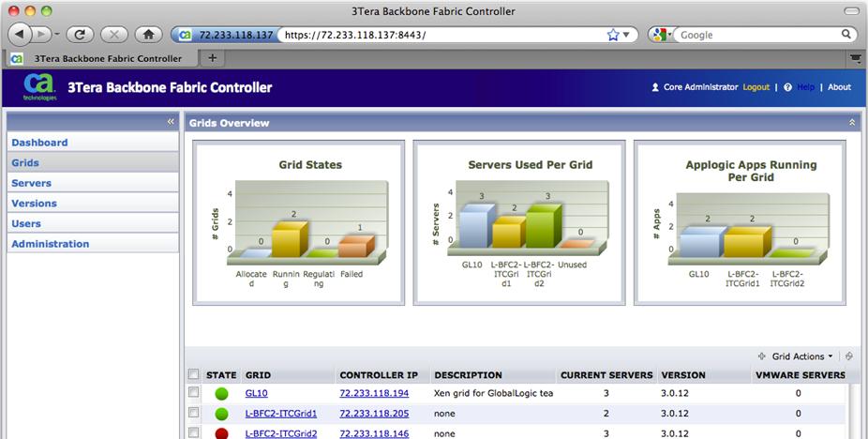Click the browser Back arrow button
The height and width of the screenshot is (439, 868).
[x=20, y=35]
